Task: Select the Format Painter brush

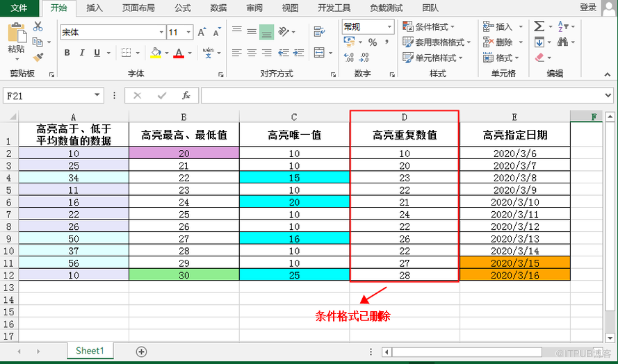Action: pos(38,58)
